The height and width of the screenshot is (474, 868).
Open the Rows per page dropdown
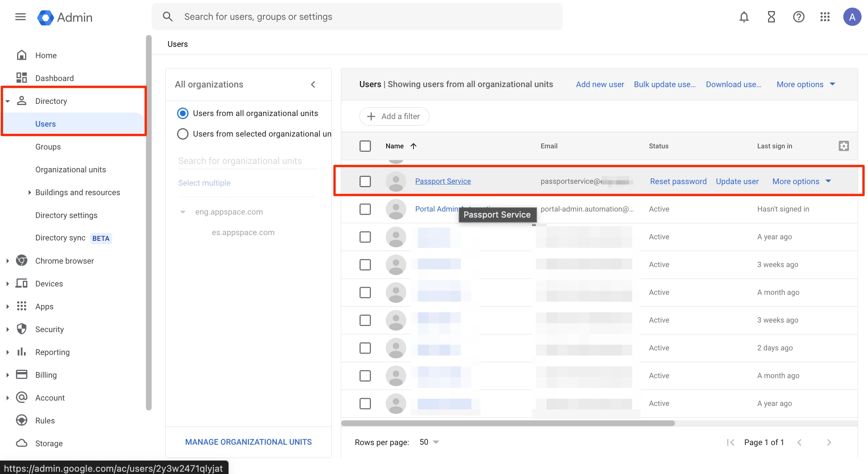pyautogui.click(x=429, y=442)
